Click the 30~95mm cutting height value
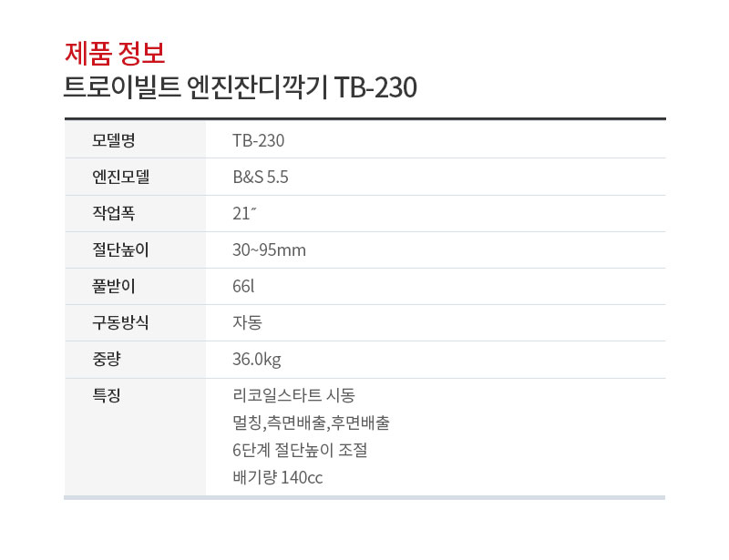Screen dimensions: 729x560 click(269, 250)
